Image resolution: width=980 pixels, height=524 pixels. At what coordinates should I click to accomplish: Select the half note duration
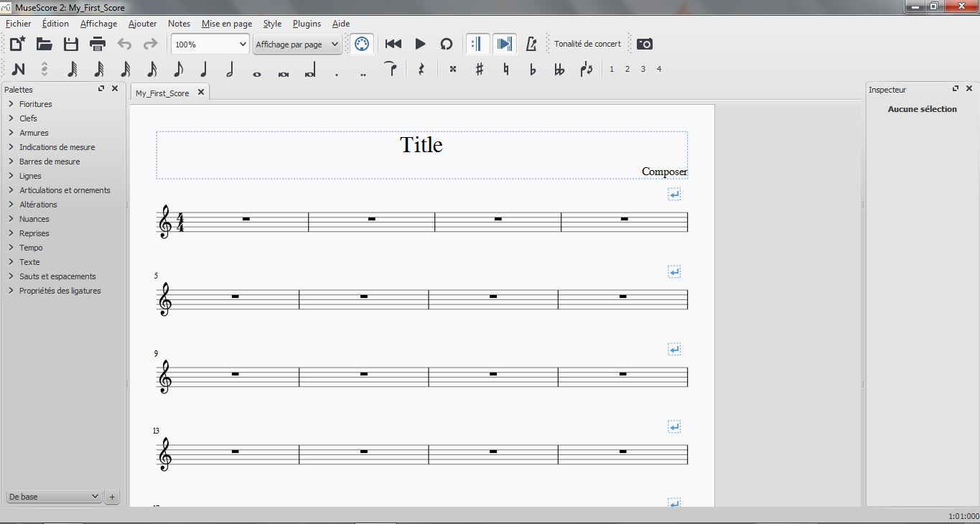click(230, 70)
